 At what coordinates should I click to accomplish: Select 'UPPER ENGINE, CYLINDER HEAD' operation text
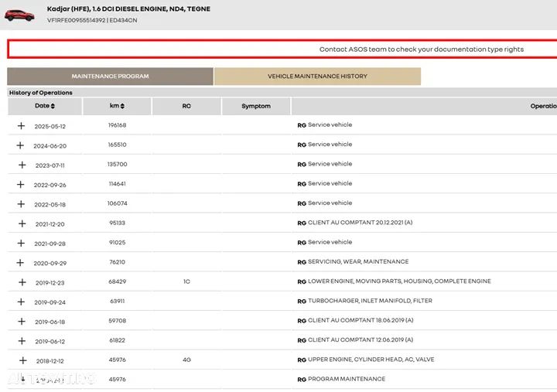coord(371,360)
